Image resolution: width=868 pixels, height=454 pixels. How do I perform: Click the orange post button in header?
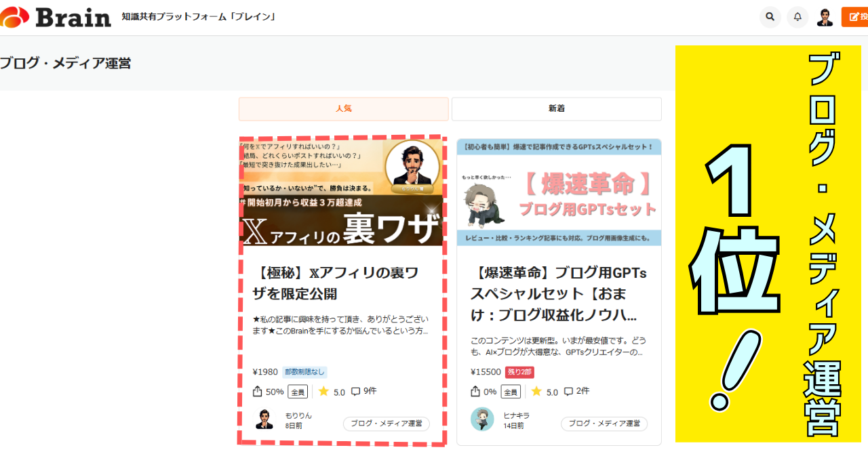point(854,17)
